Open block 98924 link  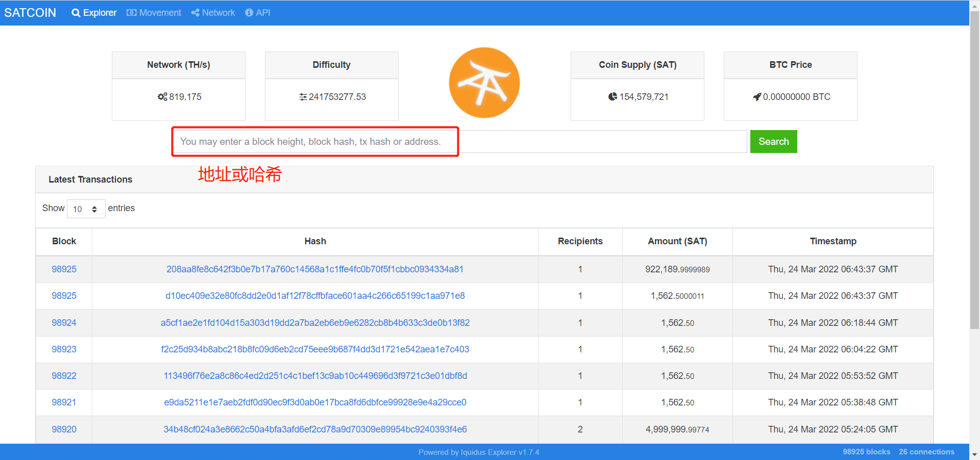pos(64,323)
